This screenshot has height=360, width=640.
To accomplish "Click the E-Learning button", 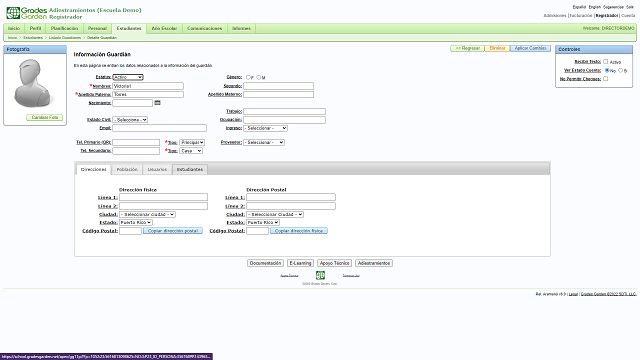I will [x=300, y=263].
